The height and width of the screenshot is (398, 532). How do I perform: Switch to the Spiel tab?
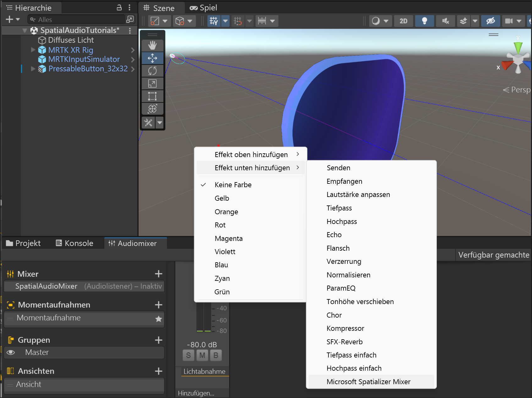(204, 8)
